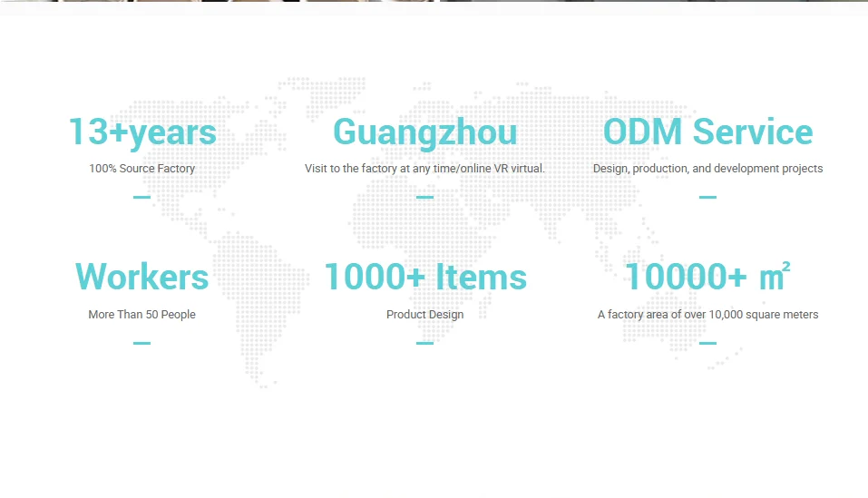Click 'More Than 50 People' text
This screenshot has width=868, height=498.
pyautogui.click(x=142, y=314)
